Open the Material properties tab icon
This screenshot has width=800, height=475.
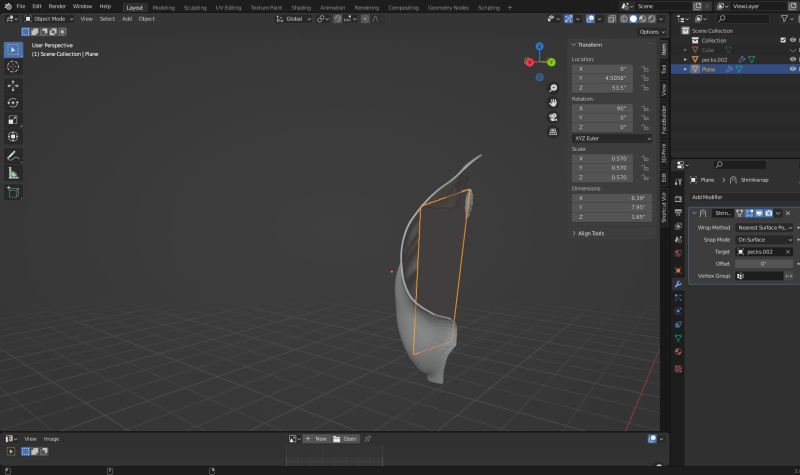[678, 352]
